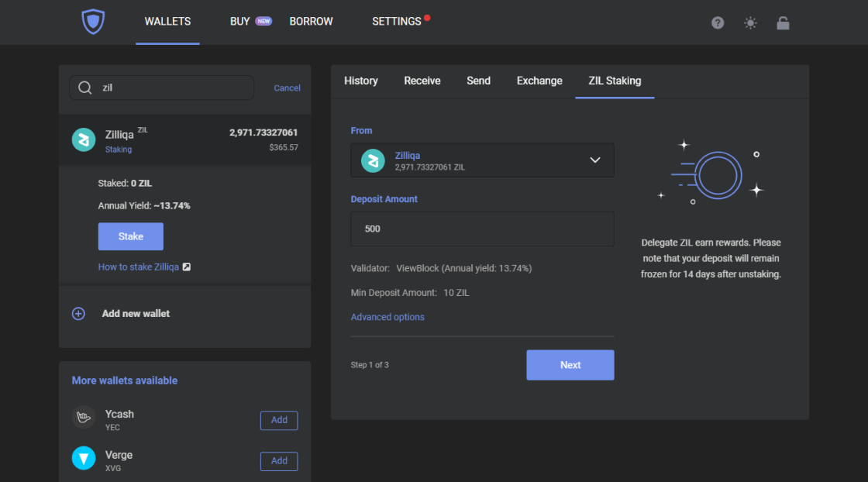The height and width of the screenshot is (482, 868).
Task: Click the shield logo icon
Action: click(x=93, y=22)
